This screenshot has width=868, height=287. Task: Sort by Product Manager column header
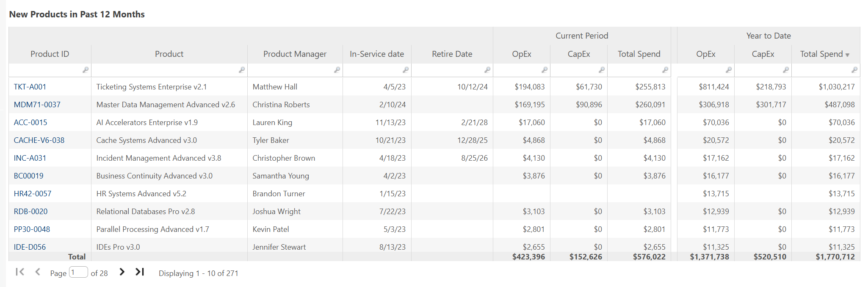(295, 54)
